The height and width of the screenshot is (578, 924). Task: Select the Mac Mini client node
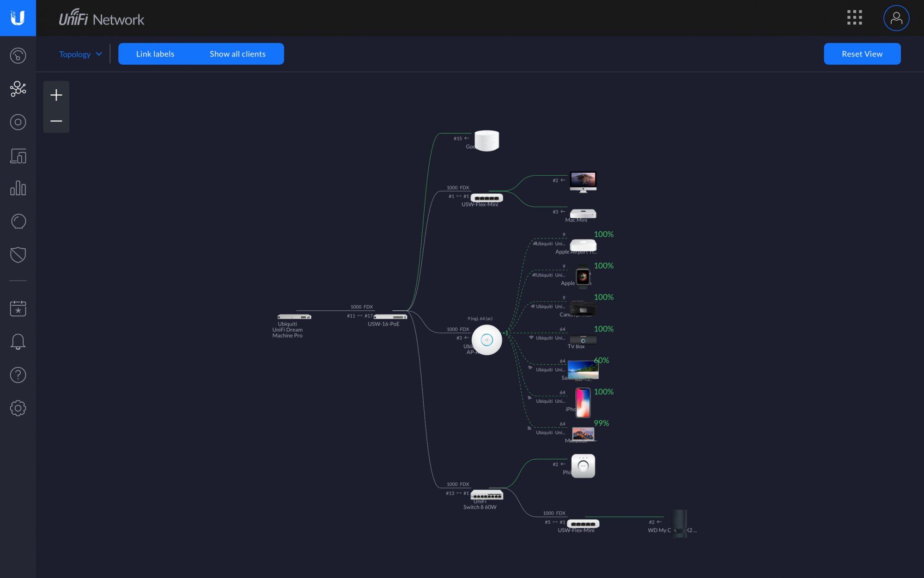[583, 214]
